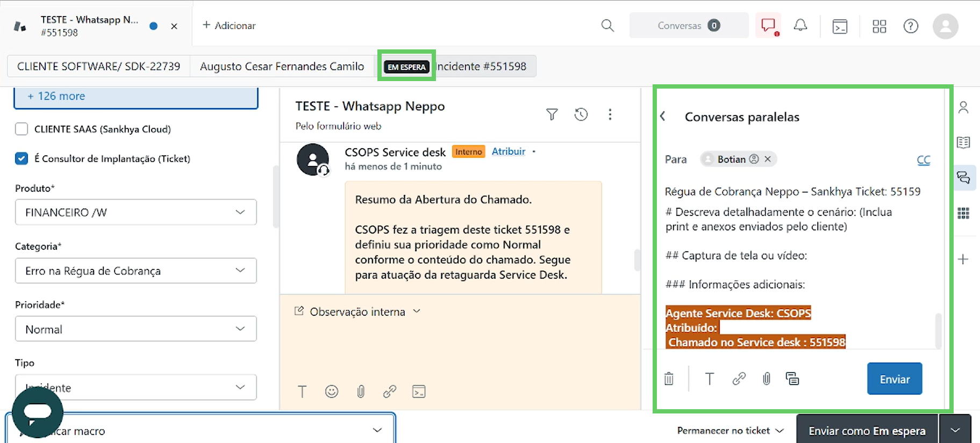Open the terminal-style macro icon in top bar
Screen dimensions: 980x443
840,26
